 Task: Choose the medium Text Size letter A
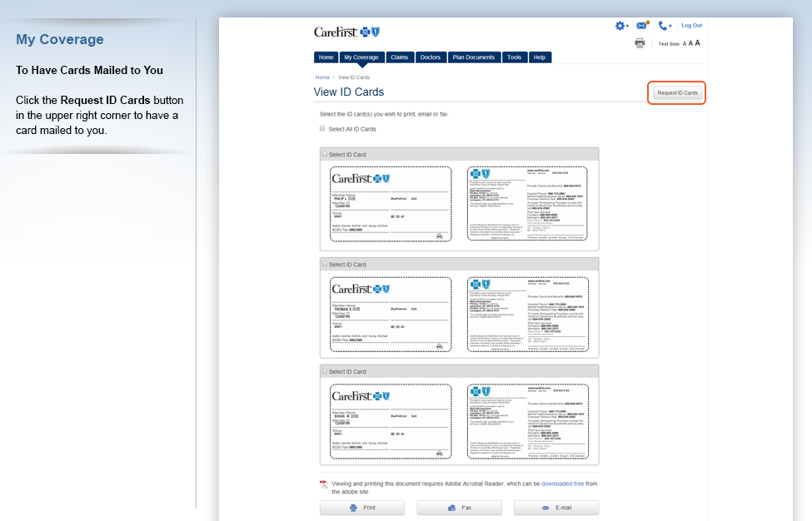690,43
